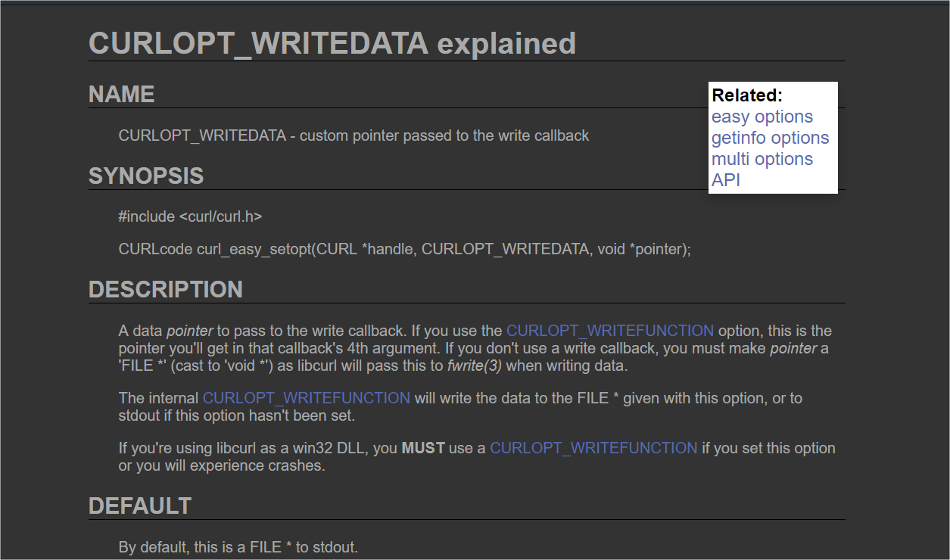Click the DEFAULT section heading
The image size is (950, 560).
[140, 506]
